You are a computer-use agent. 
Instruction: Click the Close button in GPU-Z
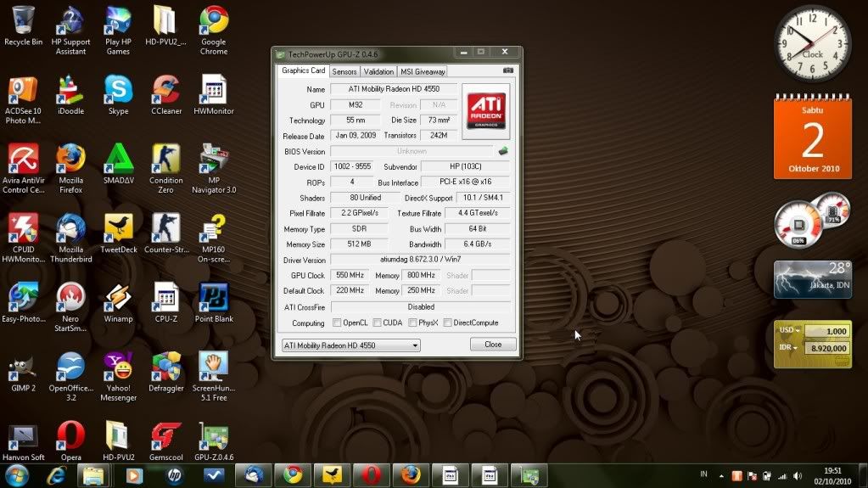(493, 344)
